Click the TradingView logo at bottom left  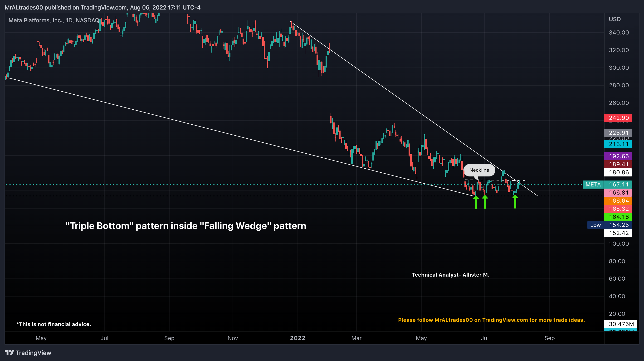point(28,353)
